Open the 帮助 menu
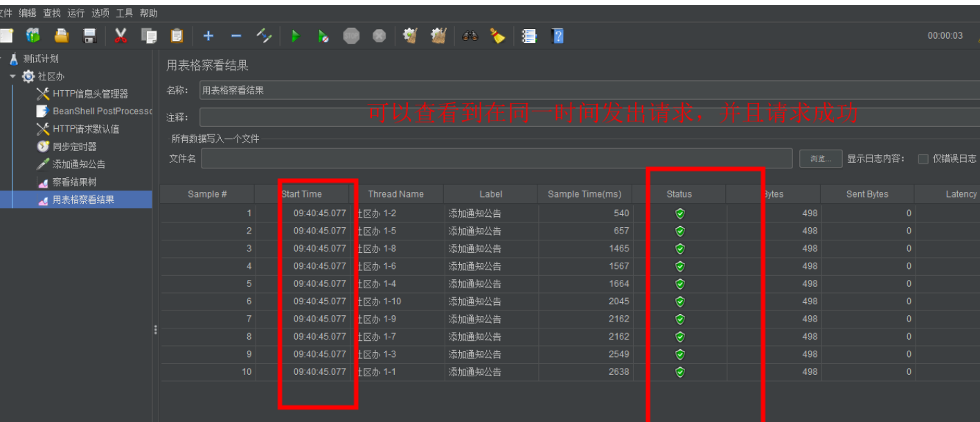The image size is (980, 422). 149,13
